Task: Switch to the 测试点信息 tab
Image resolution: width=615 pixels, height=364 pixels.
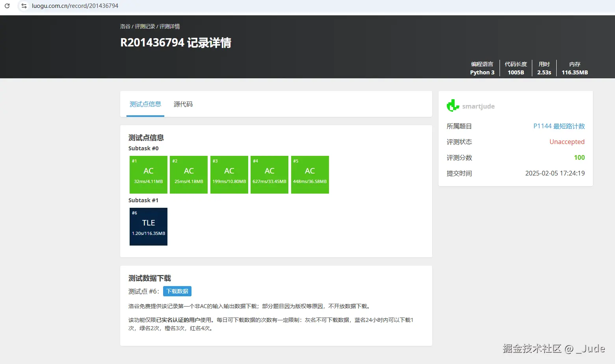Action: pos(145,104)
